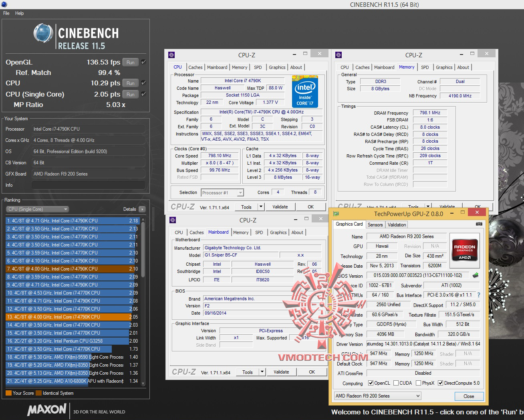
Task: Toggle OpenCL checkbox in GPU-Z
Action: pos(371,383)
